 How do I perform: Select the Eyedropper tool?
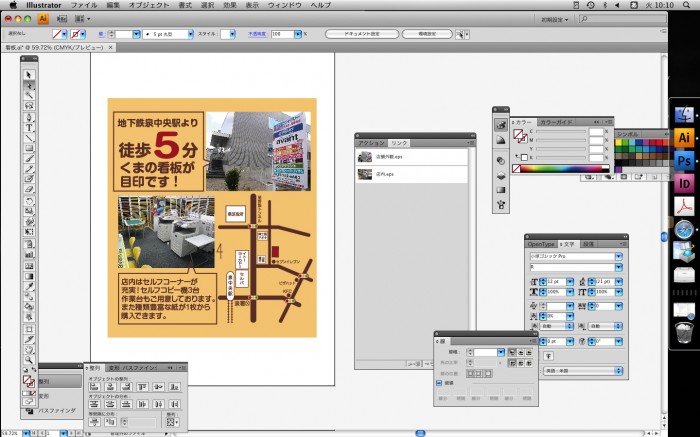(x=29, y=287)
